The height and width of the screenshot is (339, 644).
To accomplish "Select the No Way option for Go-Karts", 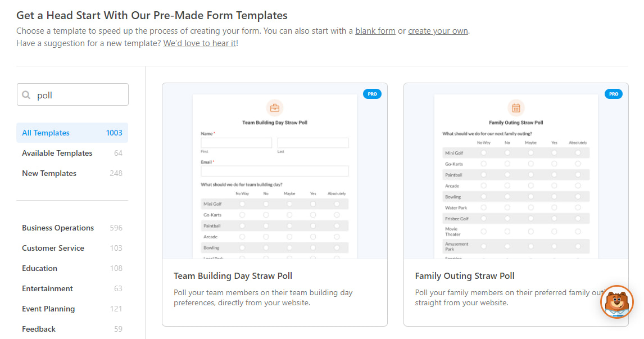I will [x=242, y=214].
